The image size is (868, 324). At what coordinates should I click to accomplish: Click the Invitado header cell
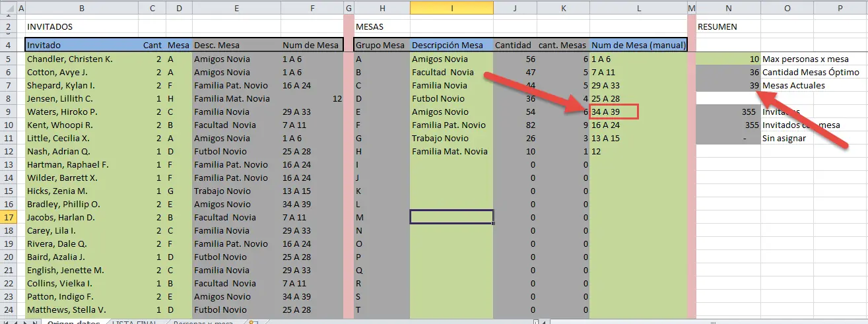tap(82, 46)
